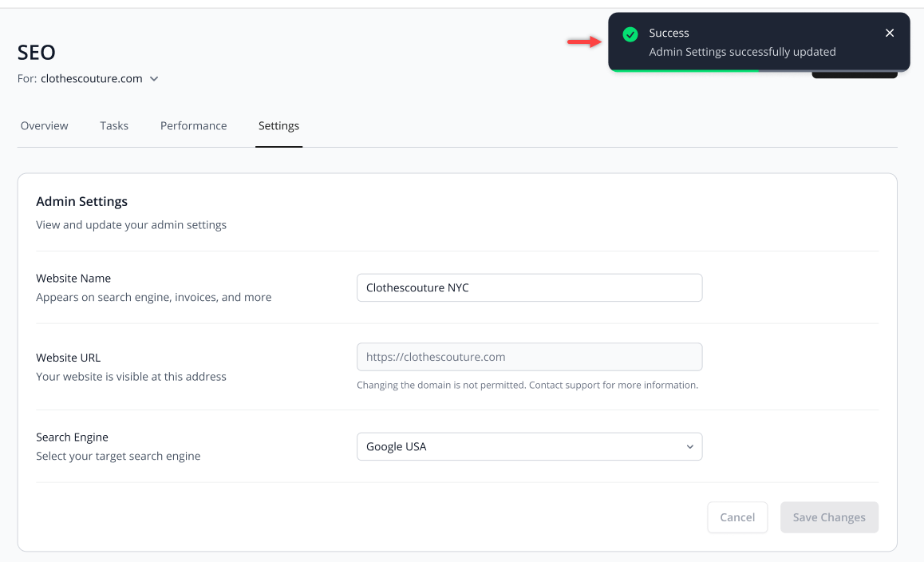The height and width of the screenshot is (562, 924).
Task: Select the Settings tab
Action: (278, 125)
